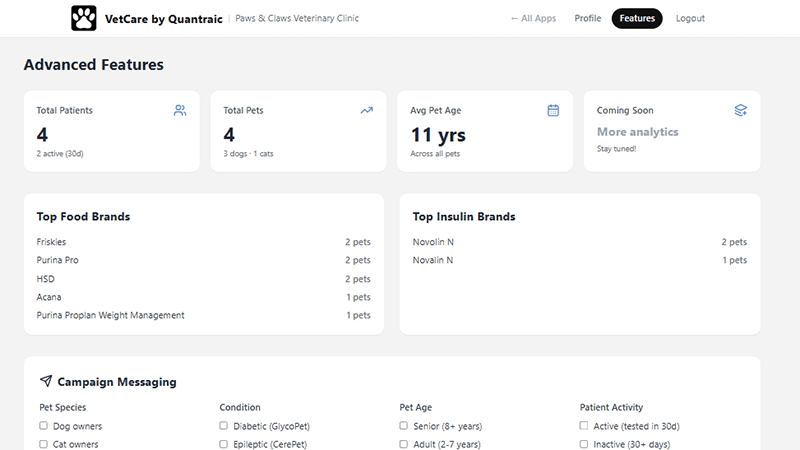Viewport: 800px width, 450px height.
Task: Click the Advanced Features heading
Action: click(x=94, y=65)
